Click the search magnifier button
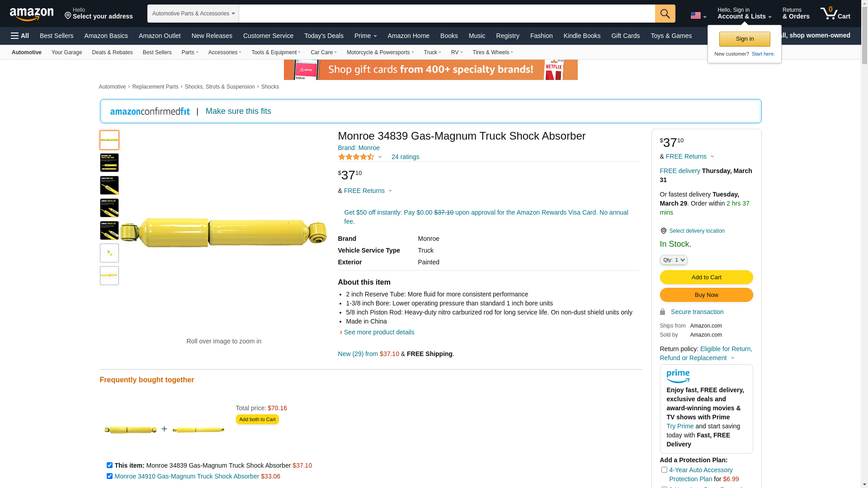 pos(665,14)
